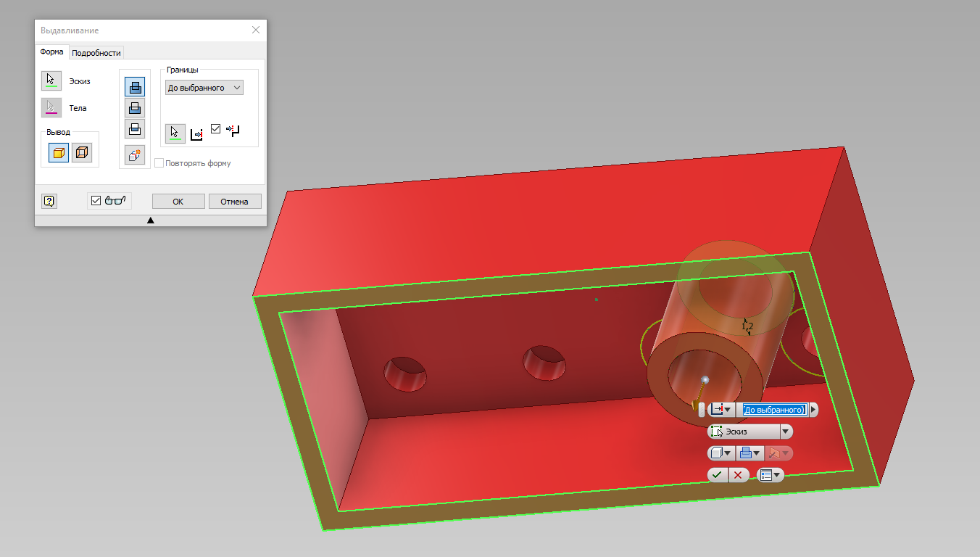Choose the Cut operation icon in the dialog
The width and height of the screenshot is (980, 557).
coord(135,108)
